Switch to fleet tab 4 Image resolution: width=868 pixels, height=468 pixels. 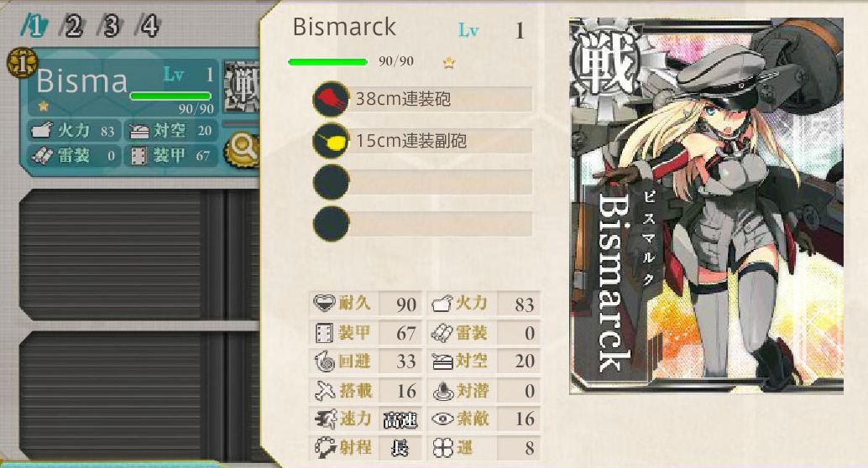point(148,26)
